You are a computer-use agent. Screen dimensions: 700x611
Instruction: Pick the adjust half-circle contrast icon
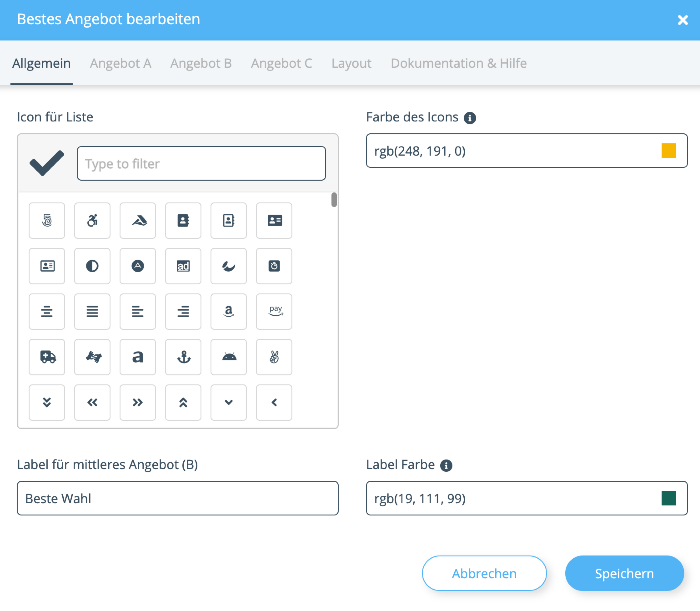[x=92, y=266]
